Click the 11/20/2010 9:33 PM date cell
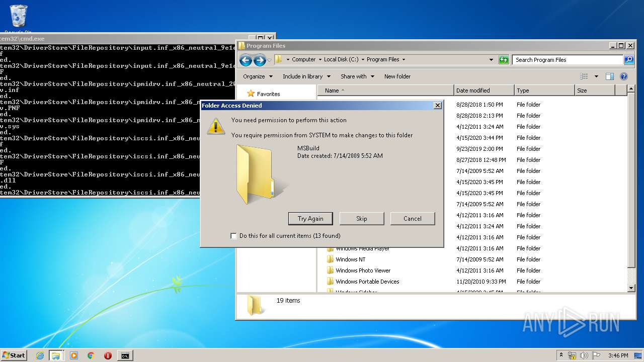 [481, 282]
